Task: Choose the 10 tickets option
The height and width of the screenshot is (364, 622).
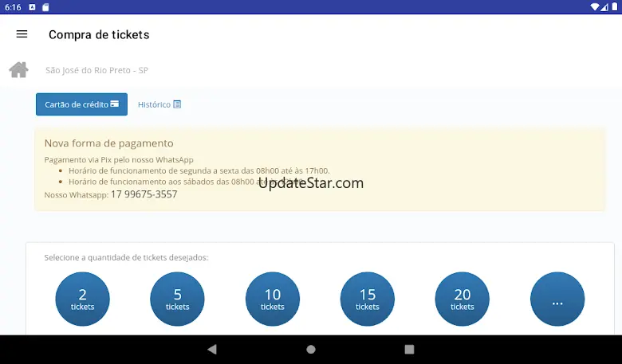Action: (273, 299)
